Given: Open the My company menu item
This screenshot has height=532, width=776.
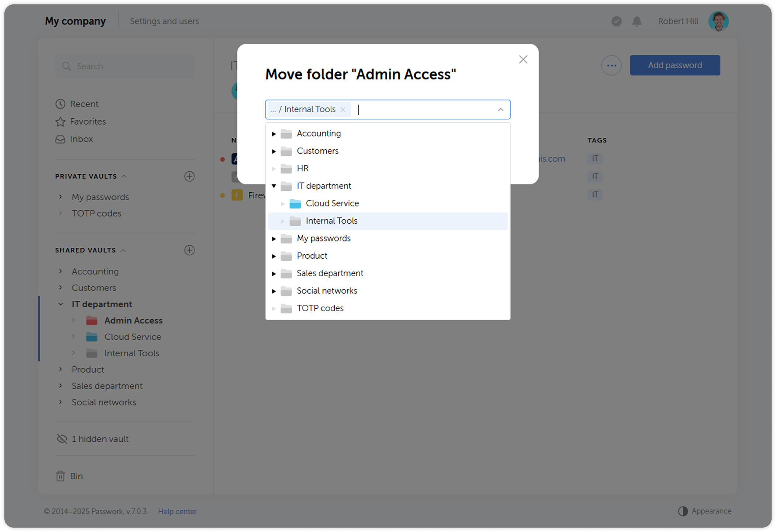Looking at the screenshot, I should [x=75, y=21].
